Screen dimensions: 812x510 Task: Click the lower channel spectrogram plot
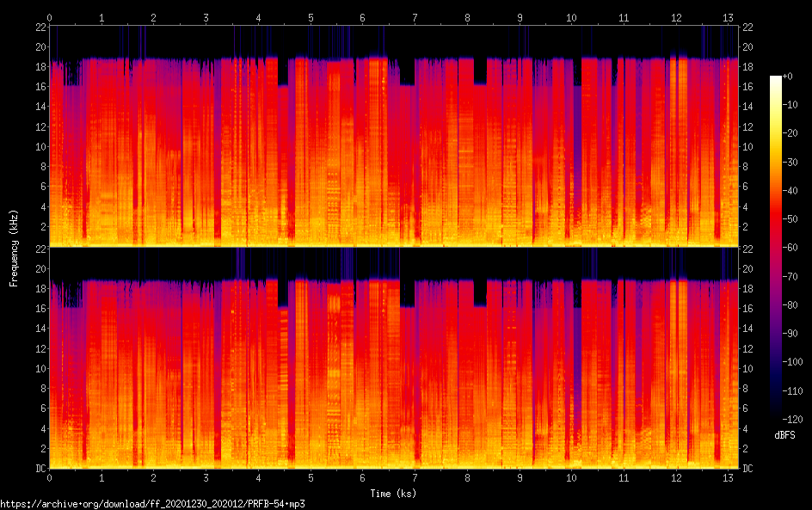[x=394, y=358]
